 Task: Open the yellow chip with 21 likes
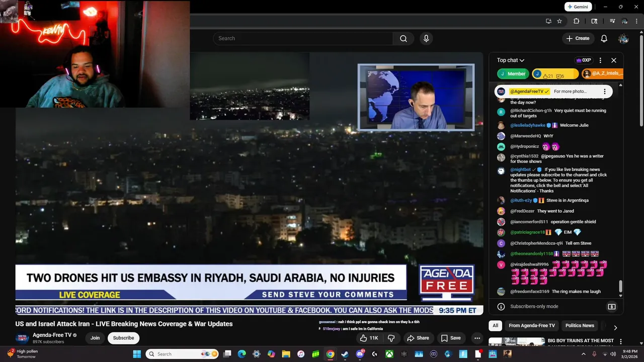[x=555, y=74]
